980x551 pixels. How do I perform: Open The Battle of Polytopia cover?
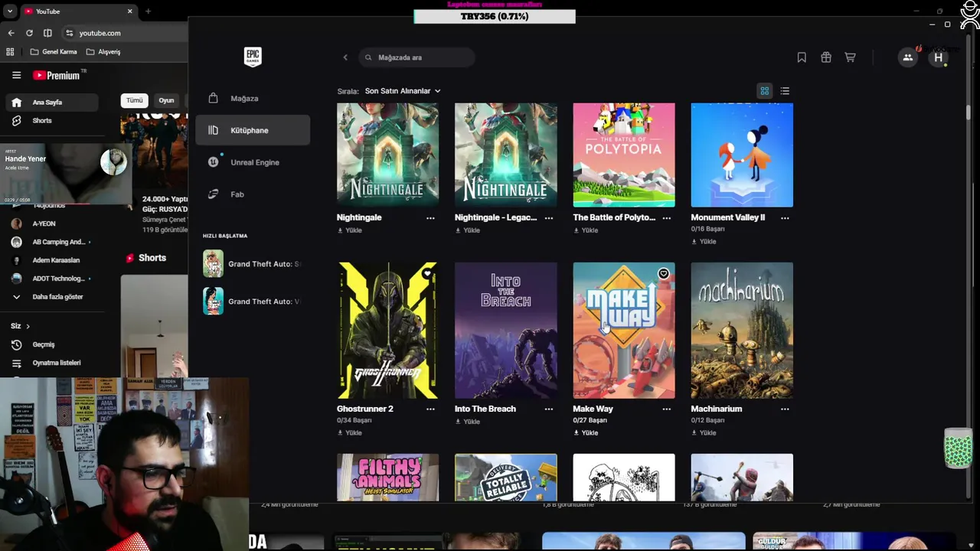(x=624, y=155)
